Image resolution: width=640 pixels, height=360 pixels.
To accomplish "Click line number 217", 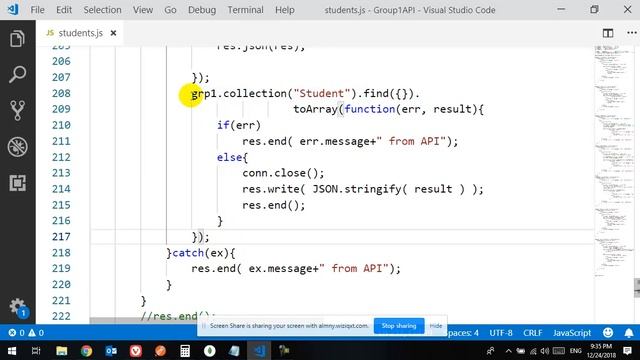I will 61,237.
